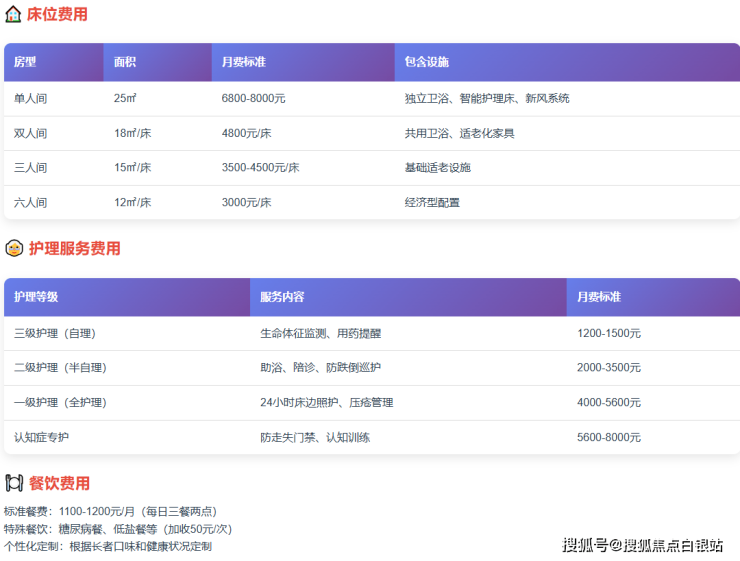Select the 服务内容 column header
740x561 pixels.
[282, 297]
